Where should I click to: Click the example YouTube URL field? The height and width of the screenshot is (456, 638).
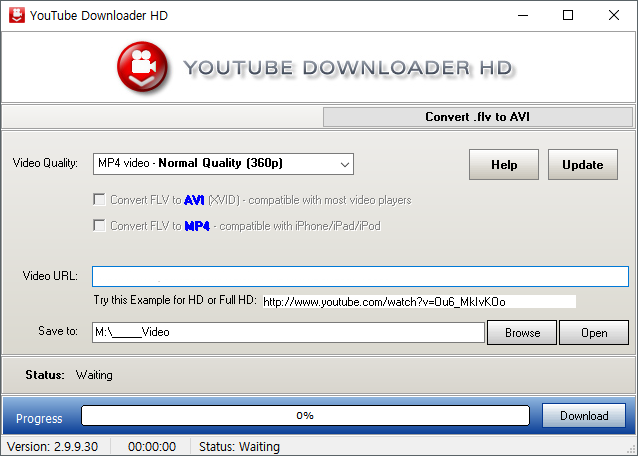419,302
